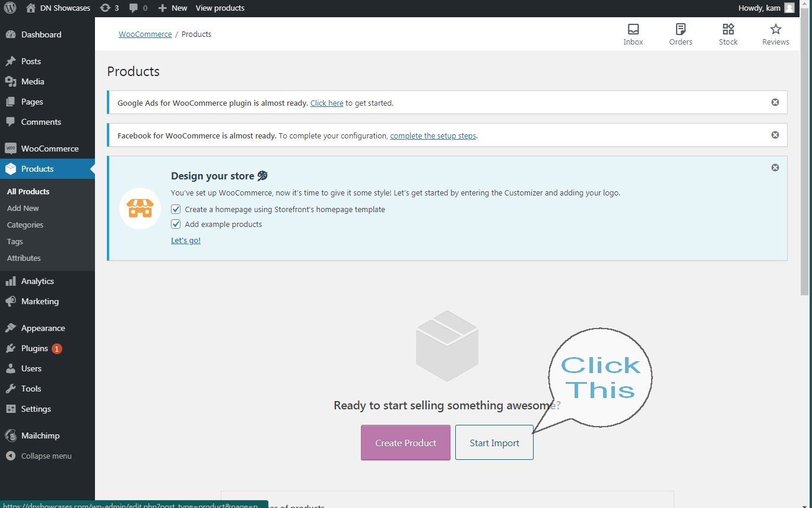The image size is (812, 508).
Task: Open Users in the sidebar
Action: pyautogui.click(x=47, y=368)
